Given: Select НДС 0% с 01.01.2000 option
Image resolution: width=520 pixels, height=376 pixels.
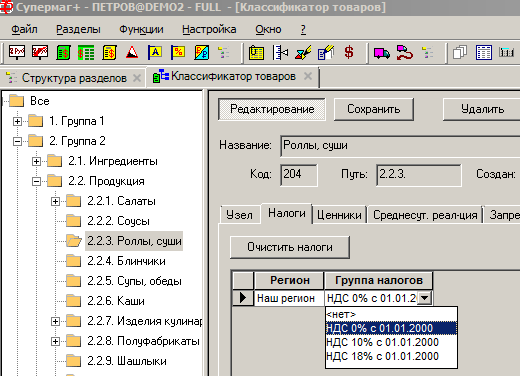Looking at the screenshot, I should point(391,328).
